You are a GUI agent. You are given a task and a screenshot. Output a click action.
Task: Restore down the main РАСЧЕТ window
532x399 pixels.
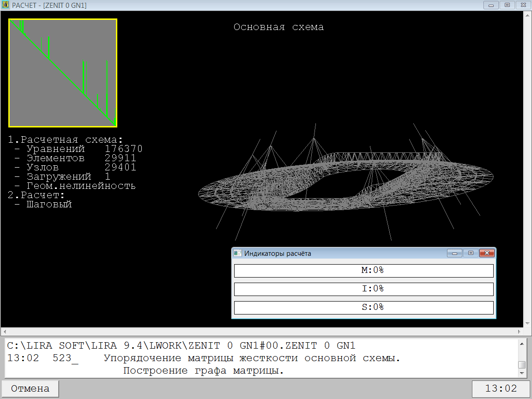click(507, 5)
